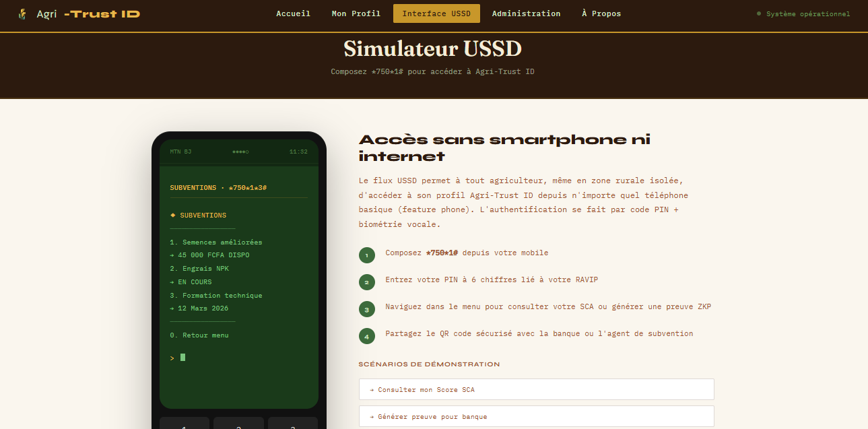The height and width of the screenshot is (429, 868).
Task: Click the diamond icon before SUBVENTIONS
Action: coord(173,216)
